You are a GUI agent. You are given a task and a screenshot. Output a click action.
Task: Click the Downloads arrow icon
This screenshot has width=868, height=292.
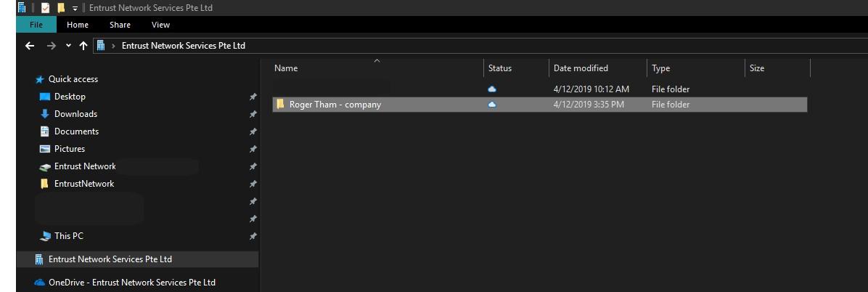(x=45, y=113)
